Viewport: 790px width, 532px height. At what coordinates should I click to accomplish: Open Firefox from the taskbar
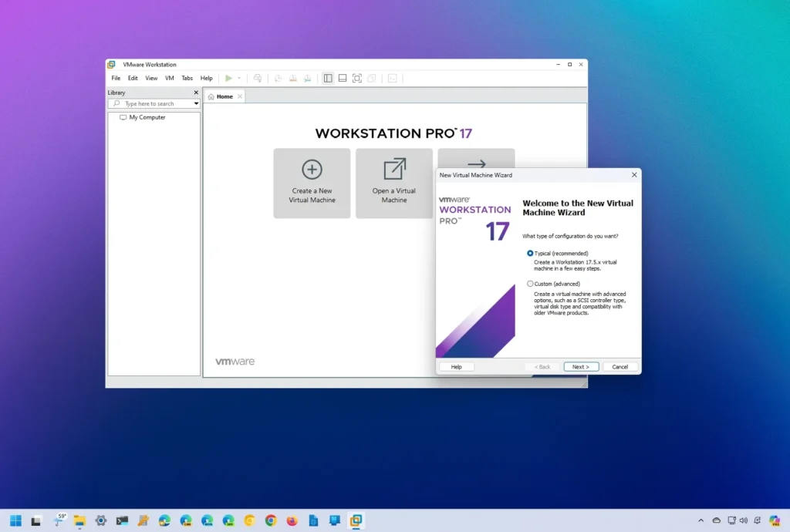click(292, 520)
